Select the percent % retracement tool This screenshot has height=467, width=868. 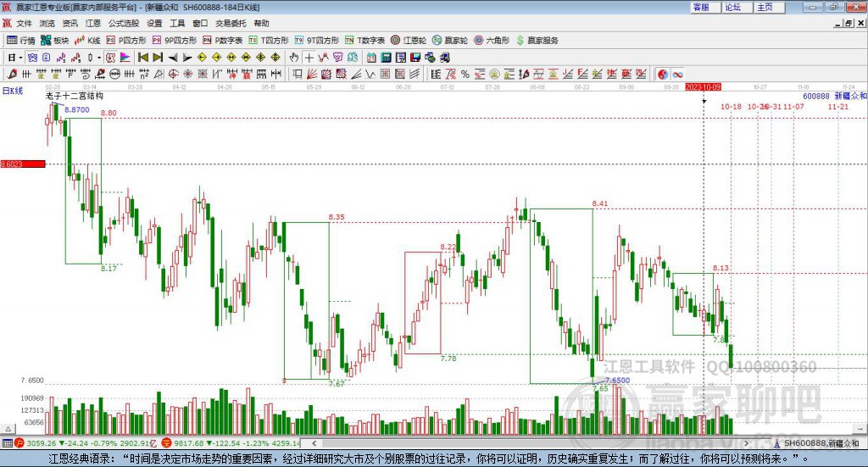point(465,74)
